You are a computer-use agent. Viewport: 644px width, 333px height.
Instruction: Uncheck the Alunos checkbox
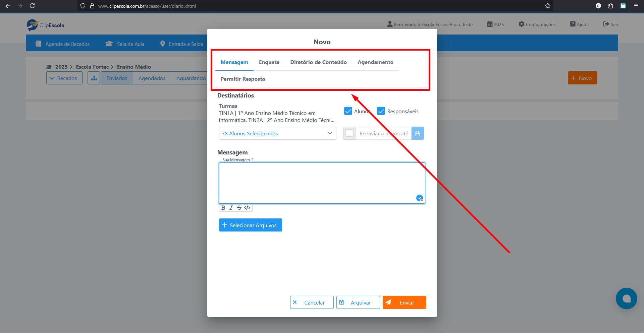348,111
